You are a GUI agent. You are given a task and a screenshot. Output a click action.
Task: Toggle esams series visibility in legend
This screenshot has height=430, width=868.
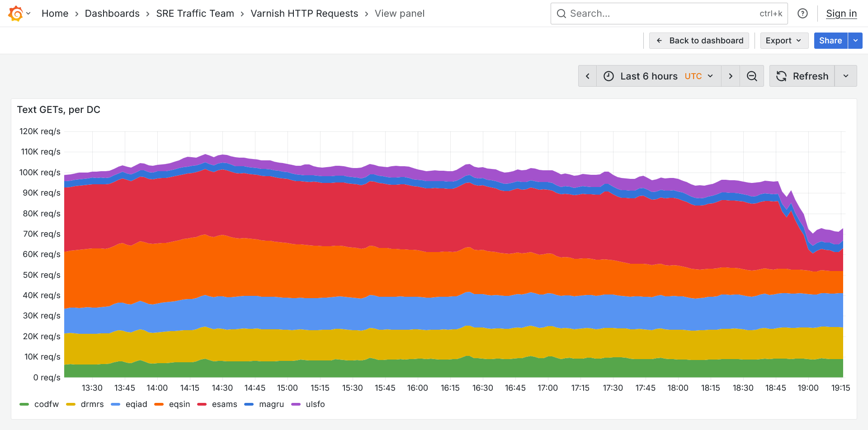click(x=224, y=404)
